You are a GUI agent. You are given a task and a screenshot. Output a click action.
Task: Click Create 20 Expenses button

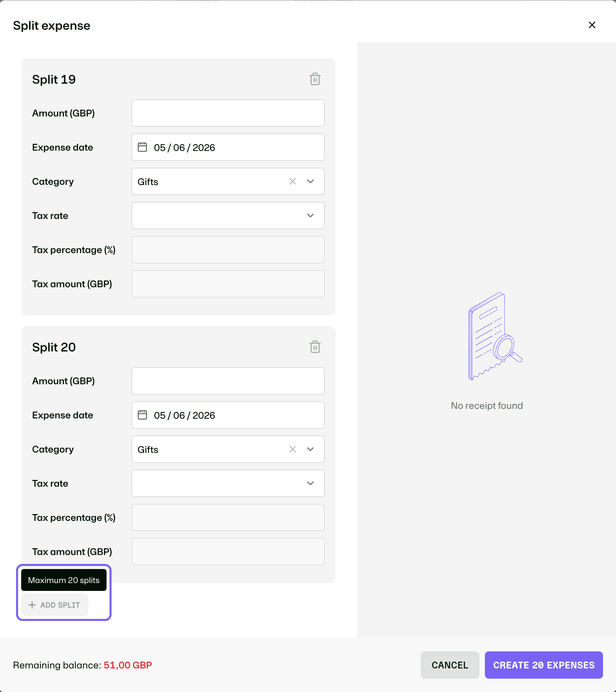[x=544, y=665]
